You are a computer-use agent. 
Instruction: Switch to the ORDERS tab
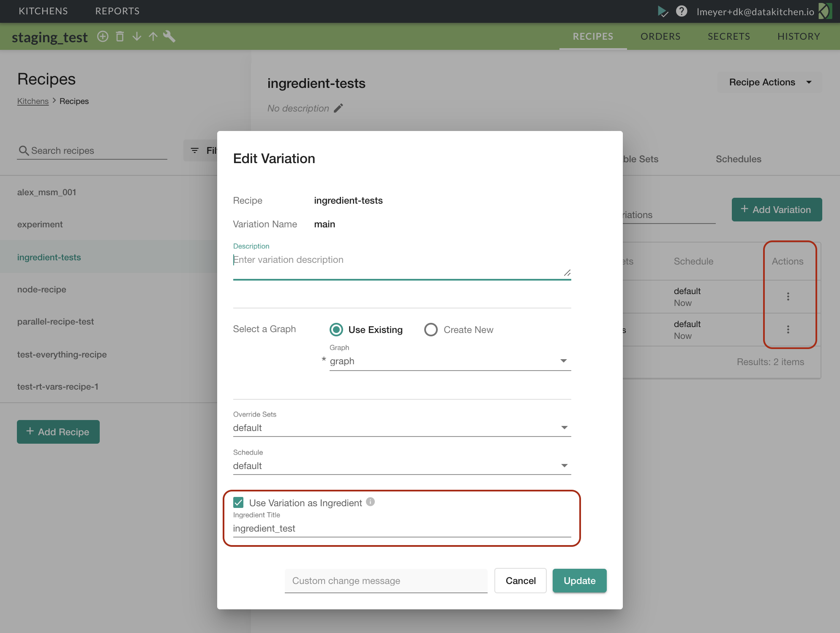660,36
